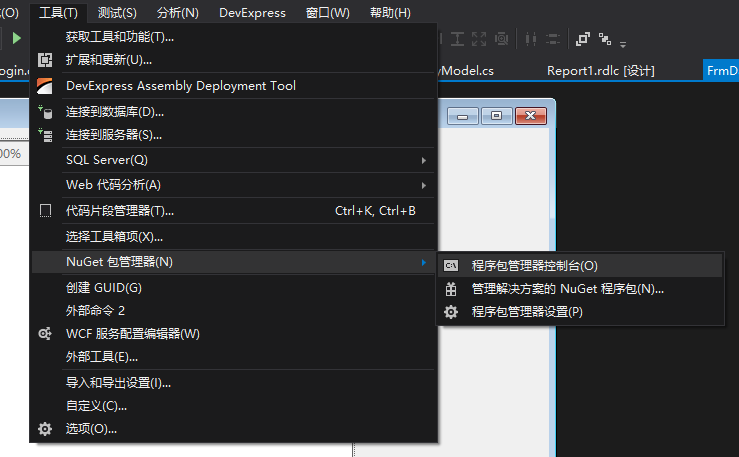Click the vertical spacing toolbar icon
The image size is (739, 457).
coord(553,39)
